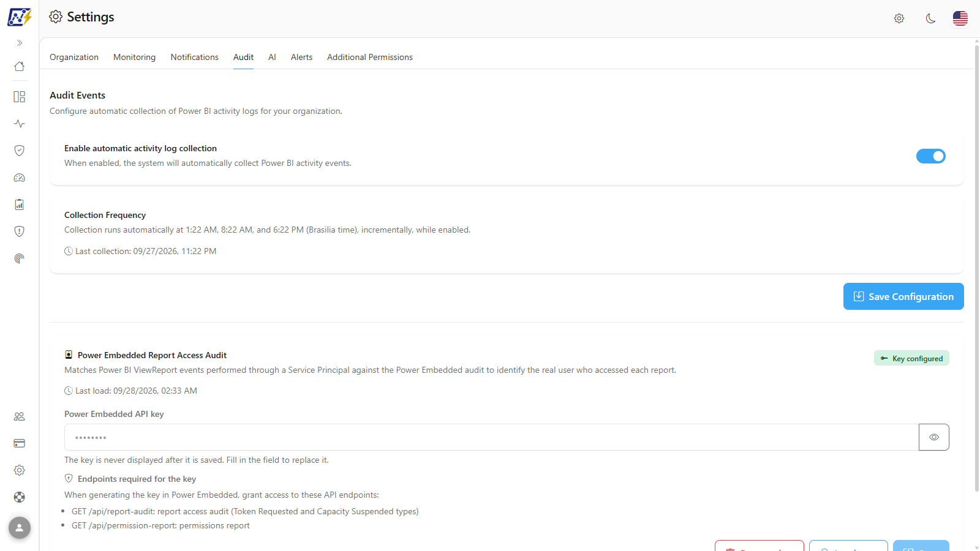
Task: Open the Home icon in the sidebar
Action: (20, 66)
